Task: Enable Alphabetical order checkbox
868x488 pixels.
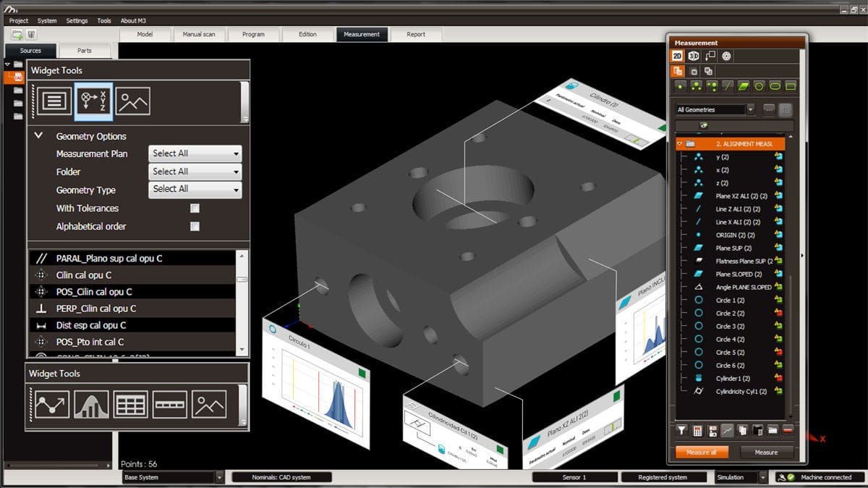Action: pos(195,226)
